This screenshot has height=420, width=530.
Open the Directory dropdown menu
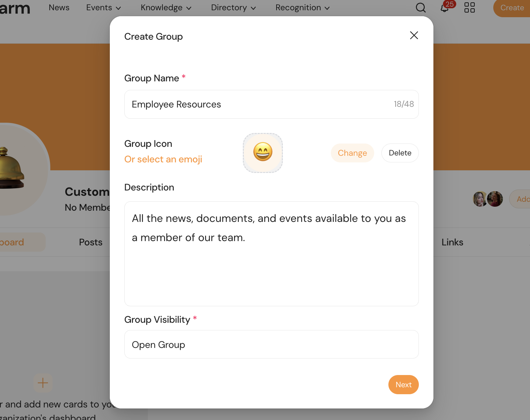click(x=233, y=8)
